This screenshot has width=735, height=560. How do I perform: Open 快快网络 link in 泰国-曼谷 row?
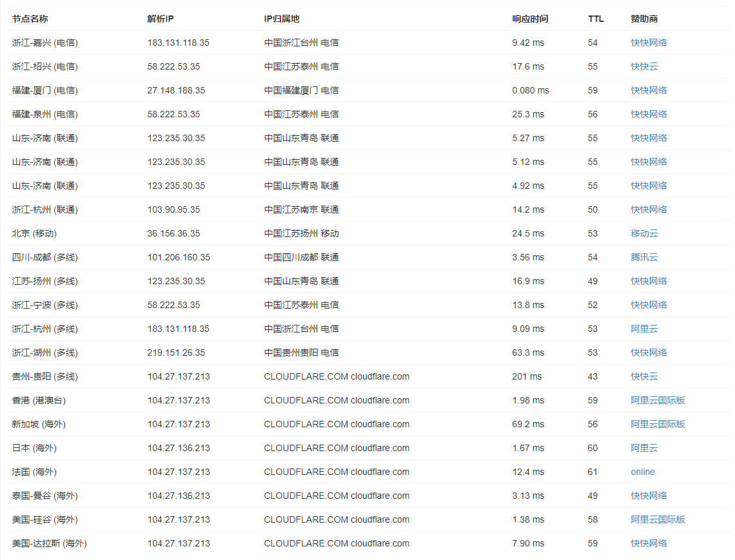tap(649, 496)
